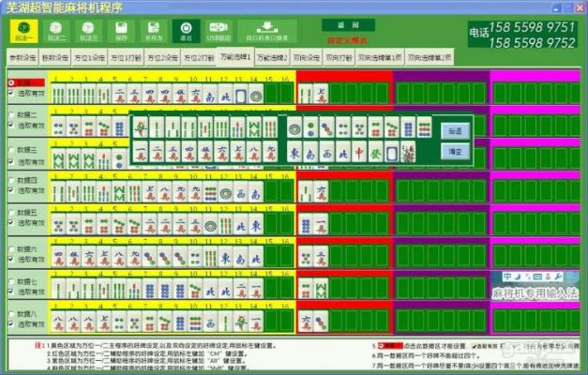
Task: Pick the green 發 dragon tile in picker
Action: pyautogui.click(x=375, y=152)
